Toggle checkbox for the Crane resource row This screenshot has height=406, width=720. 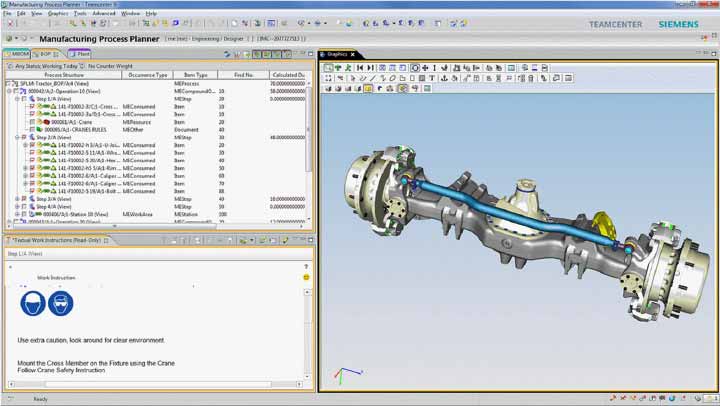pos(31,121)
